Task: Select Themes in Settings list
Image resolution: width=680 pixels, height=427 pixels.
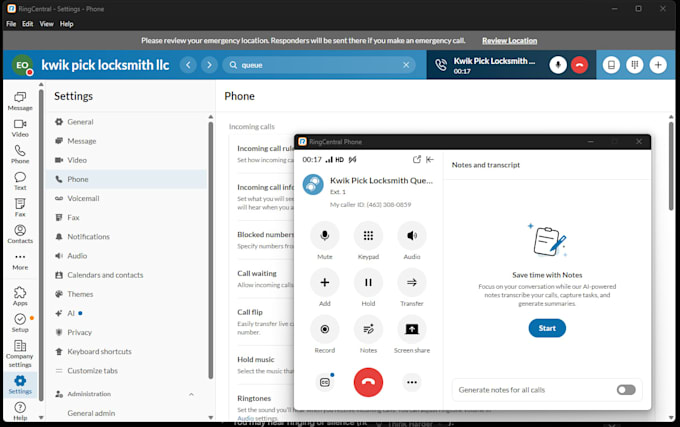Action: tap(126, 294)
